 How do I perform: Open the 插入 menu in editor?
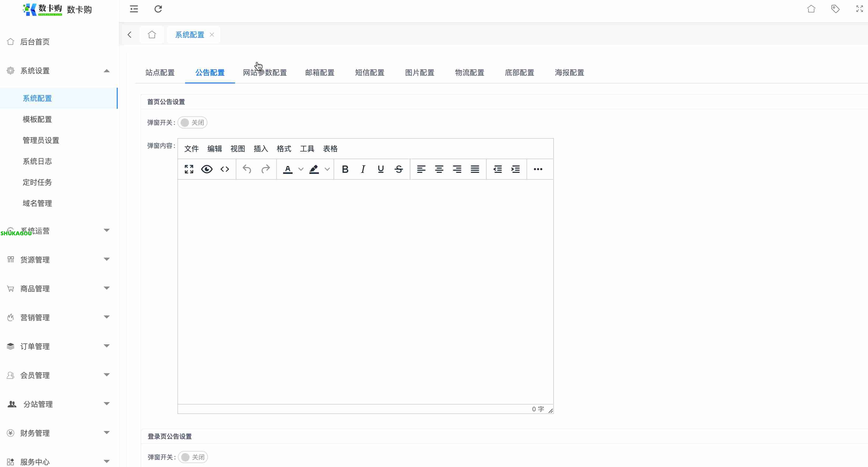[x=261, y=148]
